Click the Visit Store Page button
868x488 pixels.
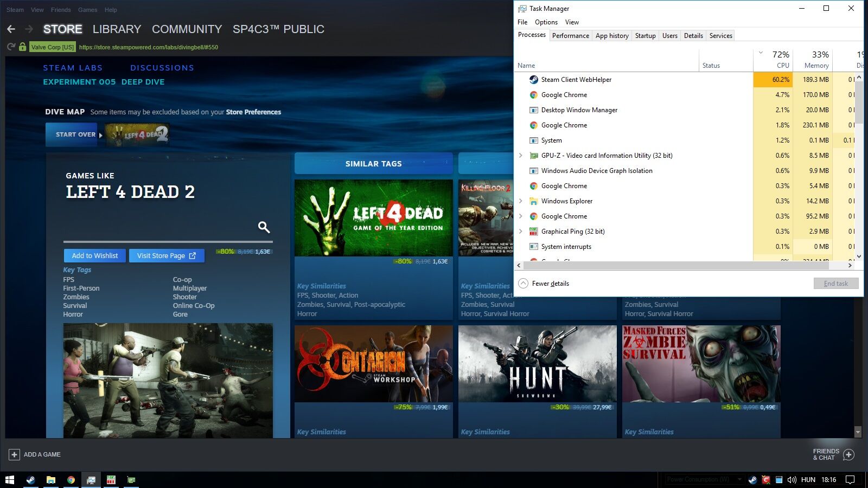[x=167, y=256]
